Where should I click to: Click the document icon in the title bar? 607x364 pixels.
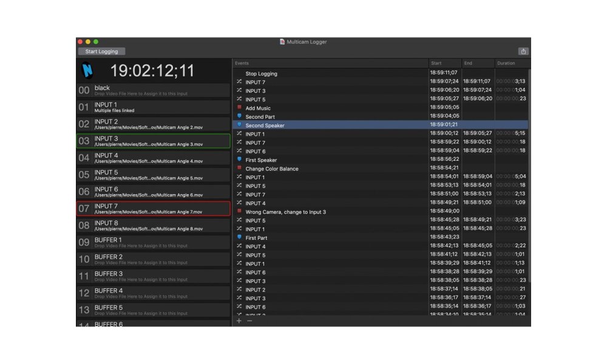click(281, 42)
